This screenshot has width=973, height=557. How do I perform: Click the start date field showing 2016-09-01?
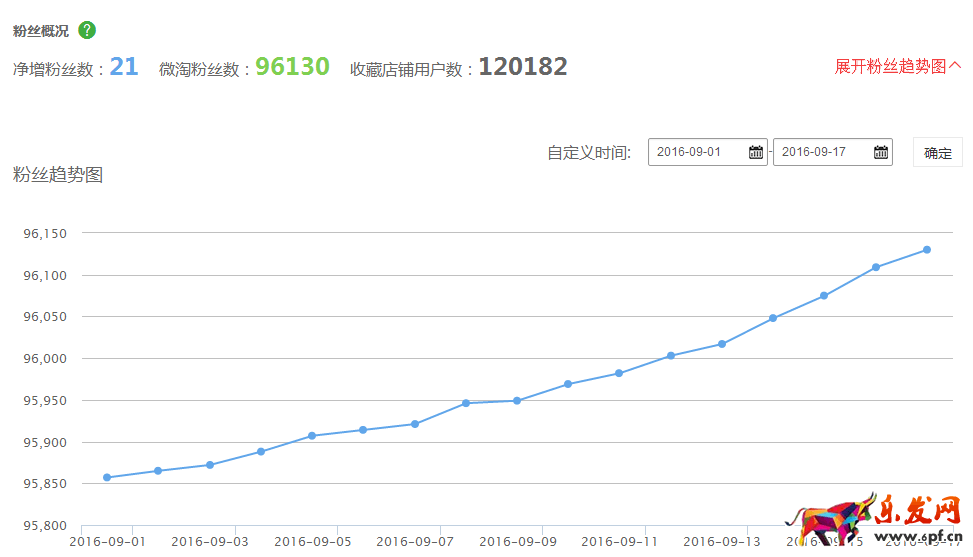[696, 152]
